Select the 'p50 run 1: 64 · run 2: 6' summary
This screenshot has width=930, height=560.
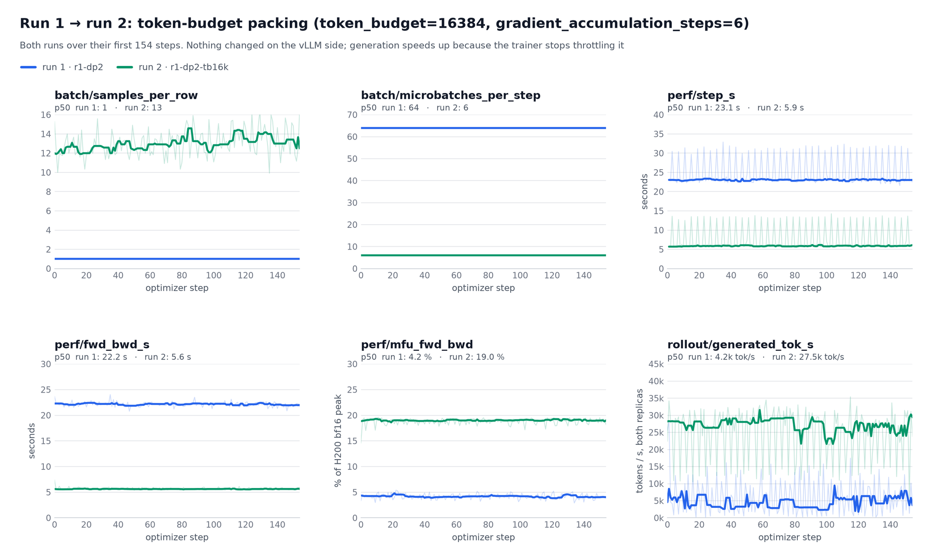pos(414,108)
